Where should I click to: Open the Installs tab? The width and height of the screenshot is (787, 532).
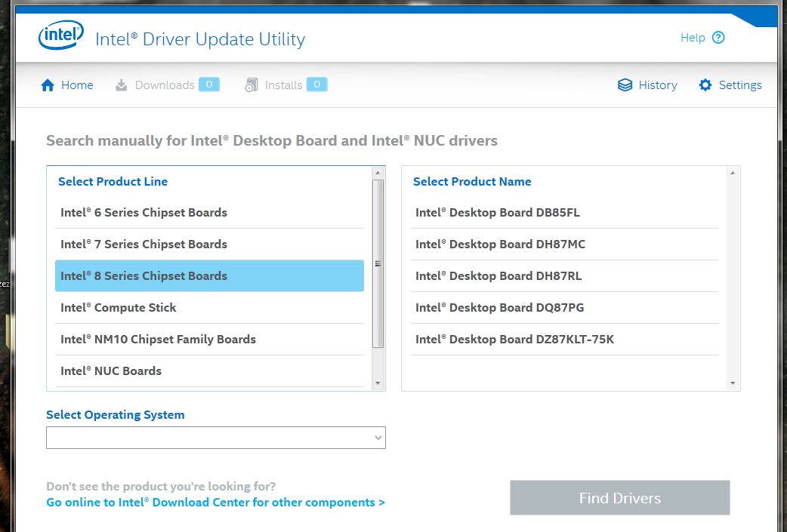[x=286, y=85]
